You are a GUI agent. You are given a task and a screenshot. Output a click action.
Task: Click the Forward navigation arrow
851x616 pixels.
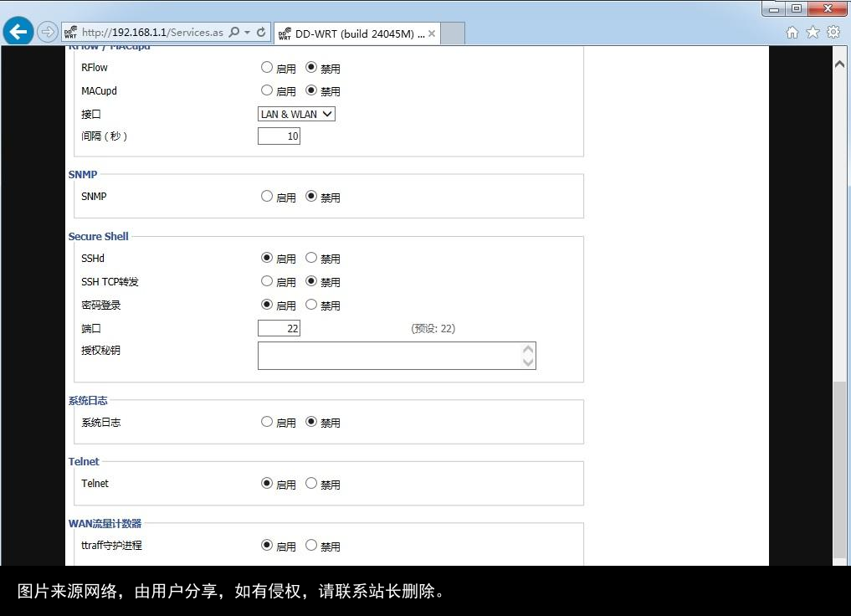click(x=47, y=31)
